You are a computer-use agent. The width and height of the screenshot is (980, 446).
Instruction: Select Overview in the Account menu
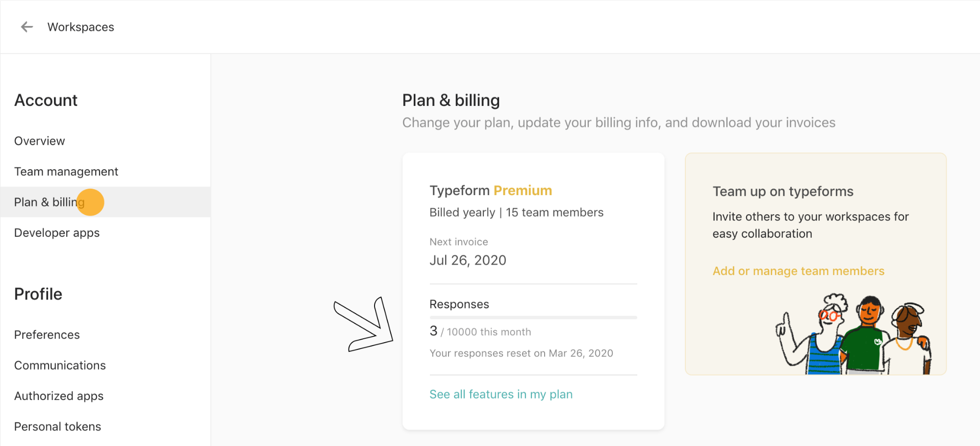pyautogui.click(x=39, y=141)
